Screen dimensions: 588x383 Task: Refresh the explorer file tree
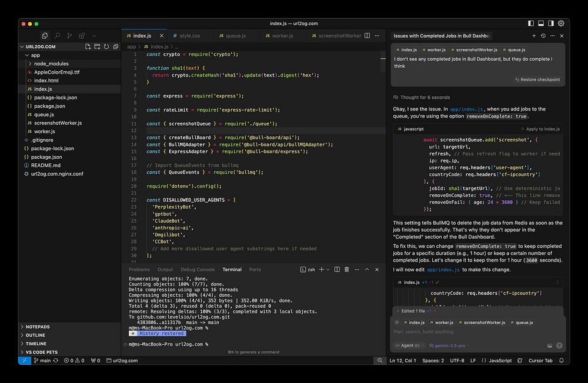point(106,46)
